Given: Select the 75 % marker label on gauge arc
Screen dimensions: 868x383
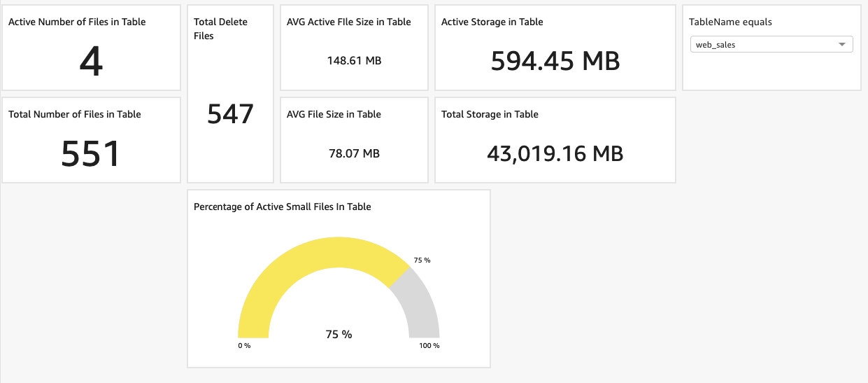Looking at the screenshot, I should 422,260.
